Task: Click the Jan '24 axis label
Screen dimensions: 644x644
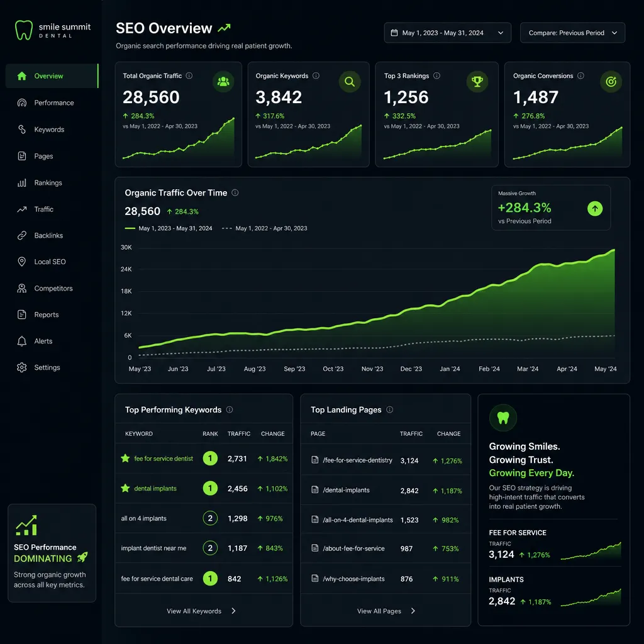Action: point(450,369)
